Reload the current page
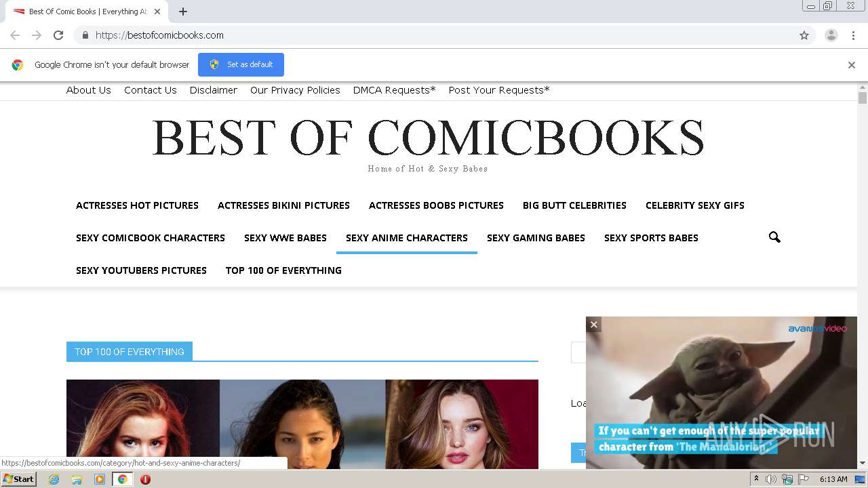 [58, 35]
